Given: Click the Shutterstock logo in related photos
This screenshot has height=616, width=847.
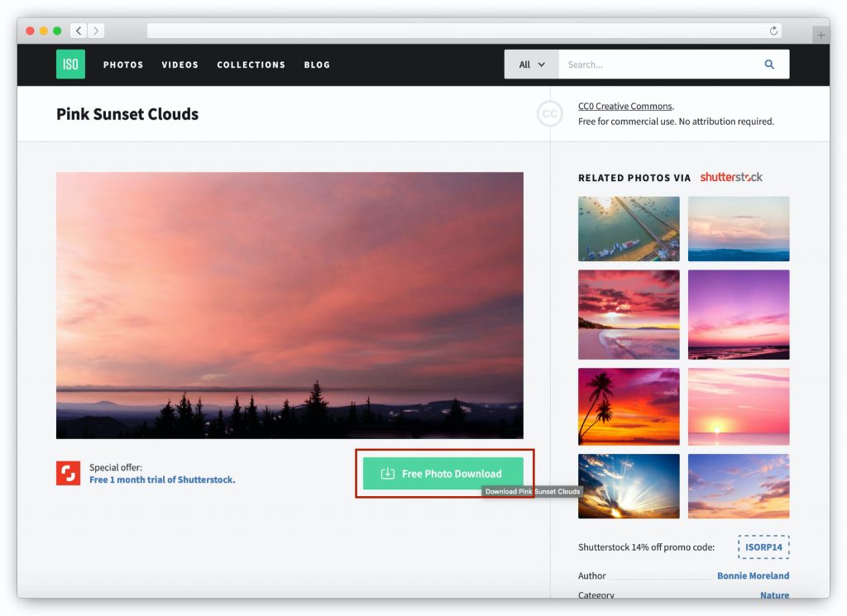Looking at the screenshot, I should pyautogui.click(x=731, y=177).
